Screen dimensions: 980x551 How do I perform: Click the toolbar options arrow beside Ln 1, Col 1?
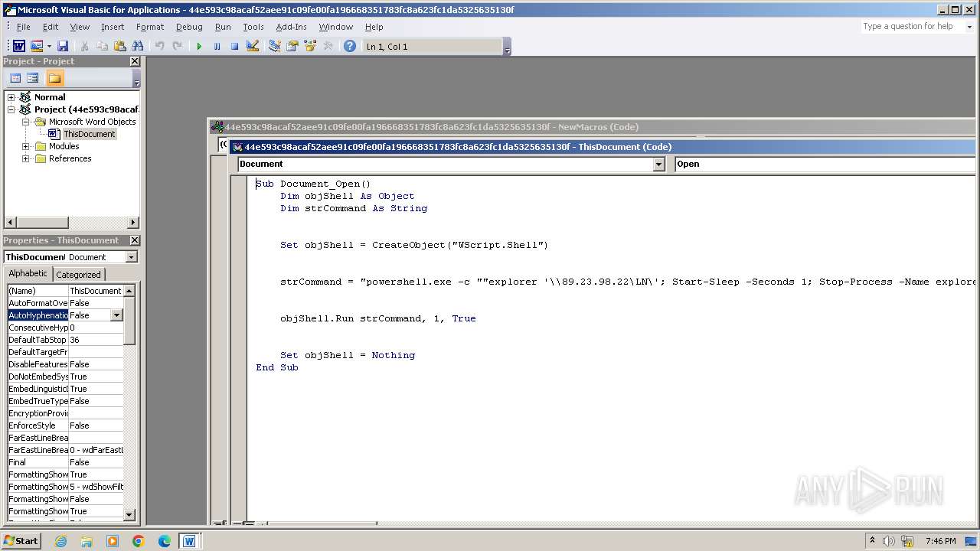coord(508,47)
